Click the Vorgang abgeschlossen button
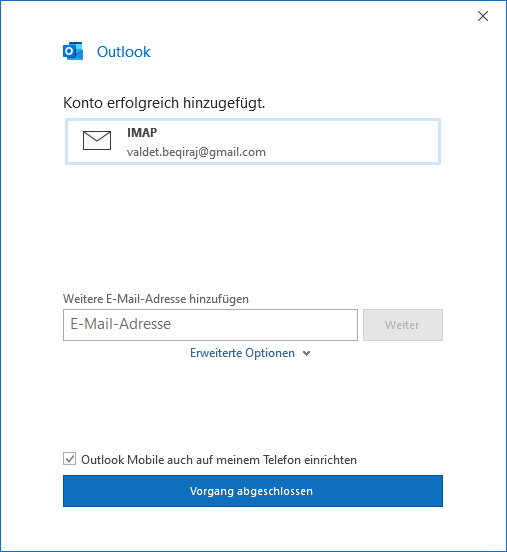This screenshot has width=507, height=552. point(253,491)
